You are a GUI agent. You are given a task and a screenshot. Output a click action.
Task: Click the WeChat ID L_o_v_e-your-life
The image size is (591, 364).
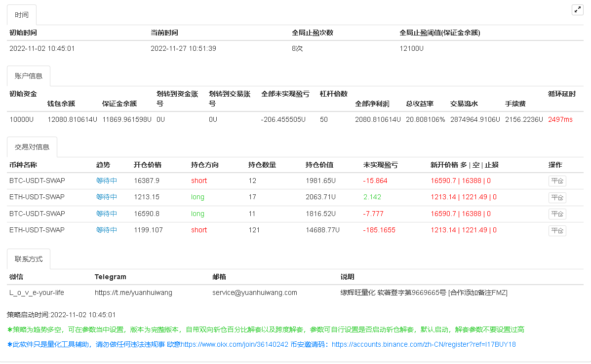(37, 292)
